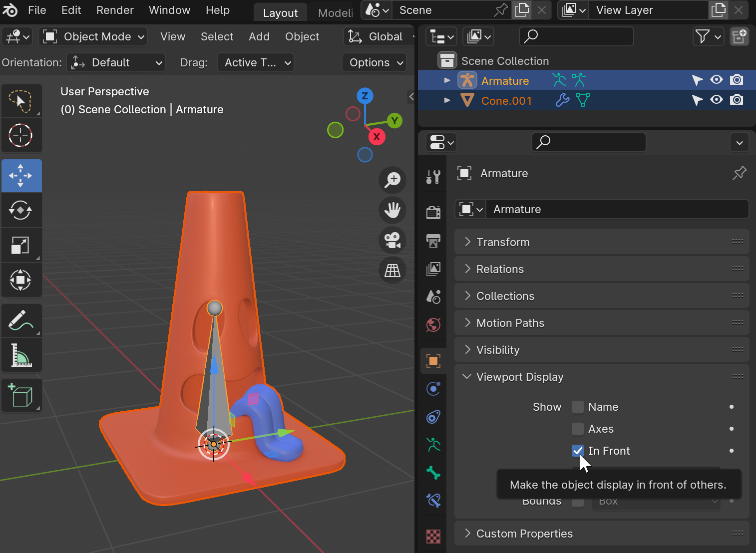Open the Armature data properties tab
Screen dimensions: 756x553
point(433,444)
